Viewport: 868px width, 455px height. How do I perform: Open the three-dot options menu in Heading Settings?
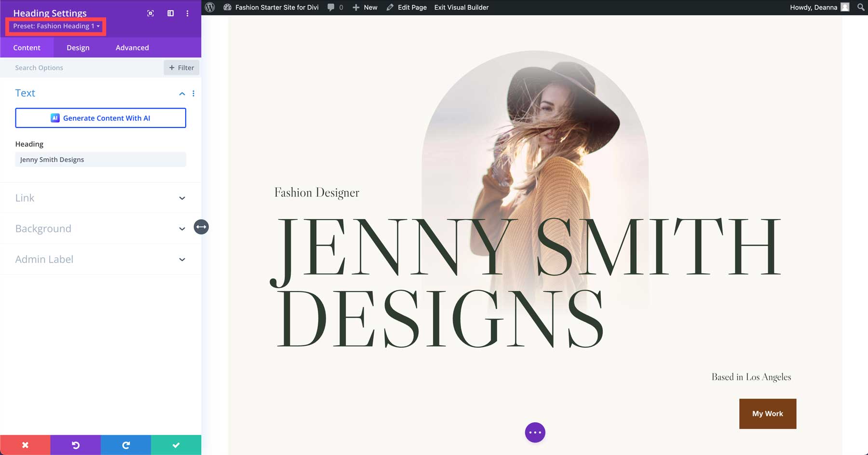coord(187,14)
